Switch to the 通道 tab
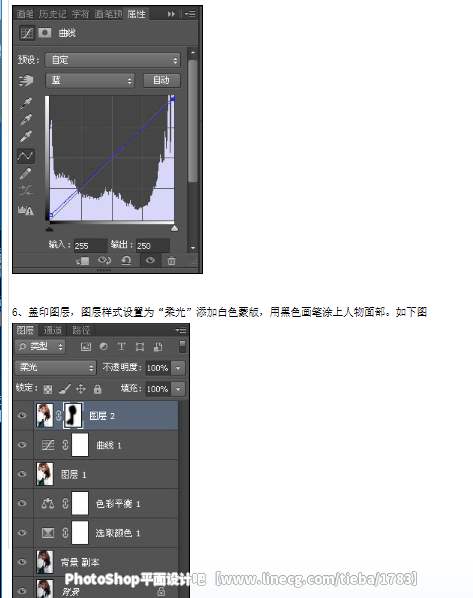Viewport: 473px width, 598px height. (53, 330)
